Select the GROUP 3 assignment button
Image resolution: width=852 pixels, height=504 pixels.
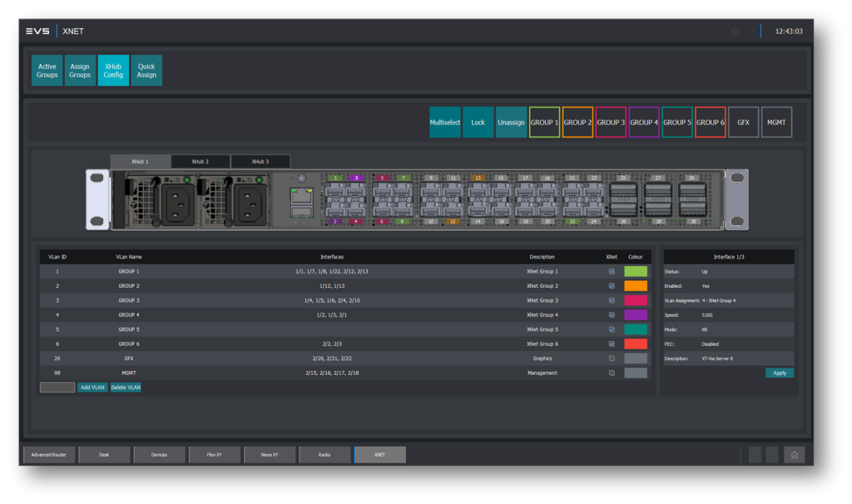(x=611, y=122)
